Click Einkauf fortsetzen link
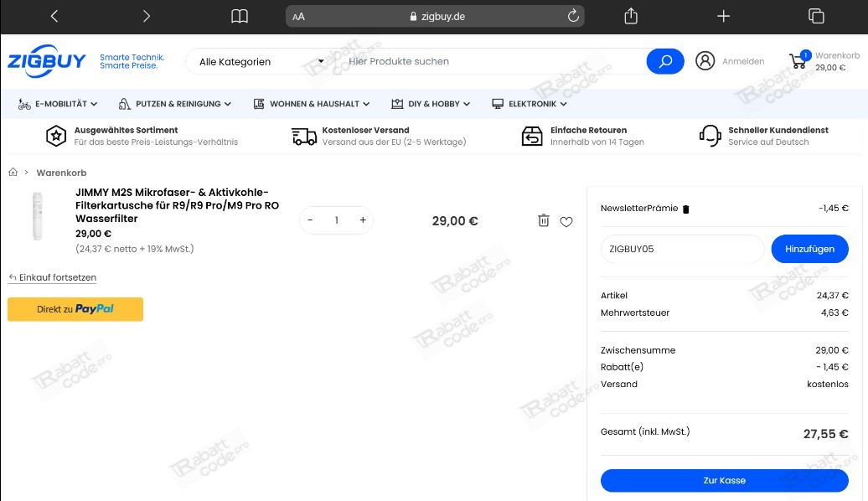Image resolution: width=868 pixels, height=501 pixels. click(53, 277)
